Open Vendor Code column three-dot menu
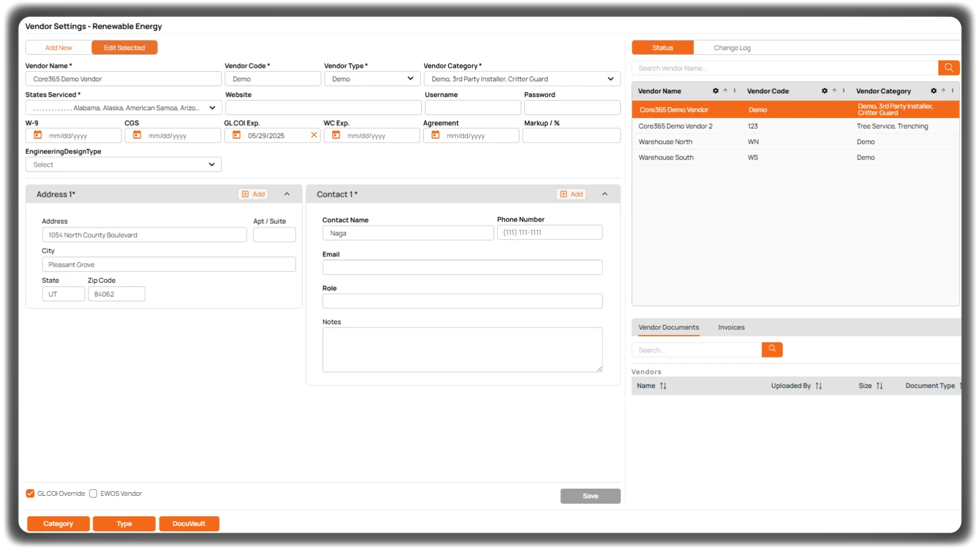Image resolution: width=980 pixels, height=550 pixels. (x=843, y=91)
